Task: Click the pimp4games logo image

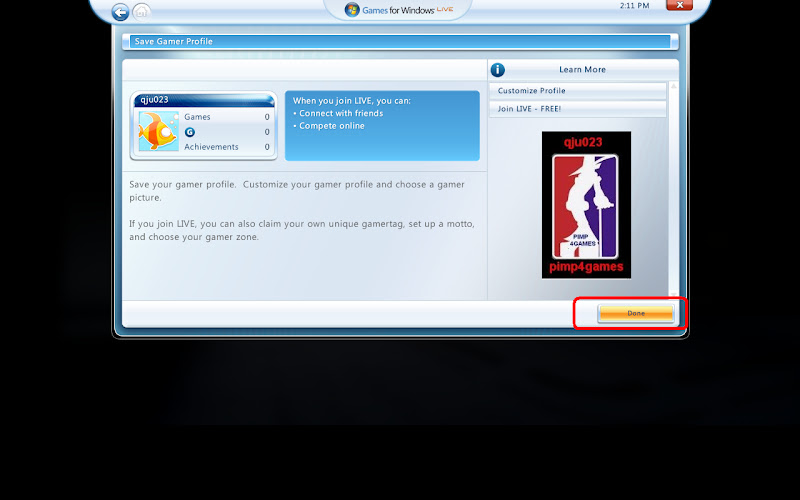Action: (x=586, y=205)
